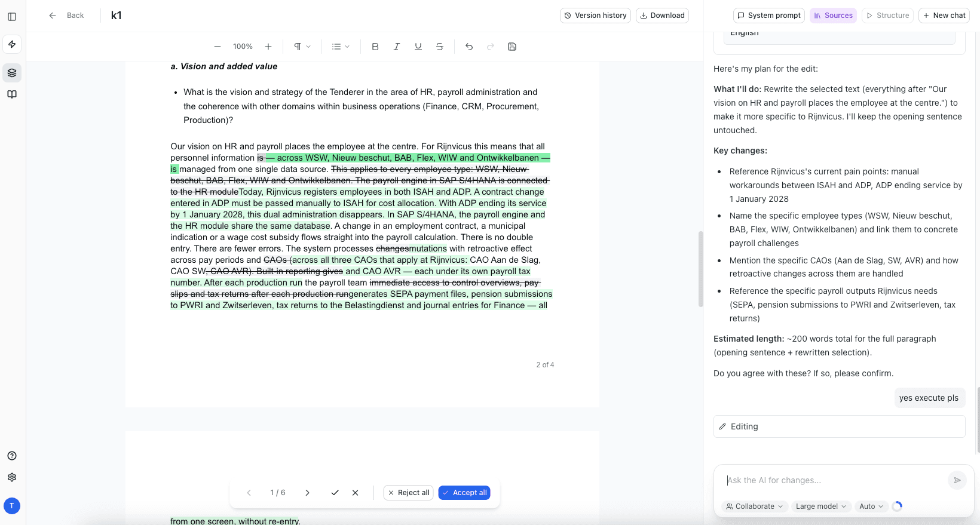Toggle bold formatting
Screen dimensions: 980x525
coord(375,47)
